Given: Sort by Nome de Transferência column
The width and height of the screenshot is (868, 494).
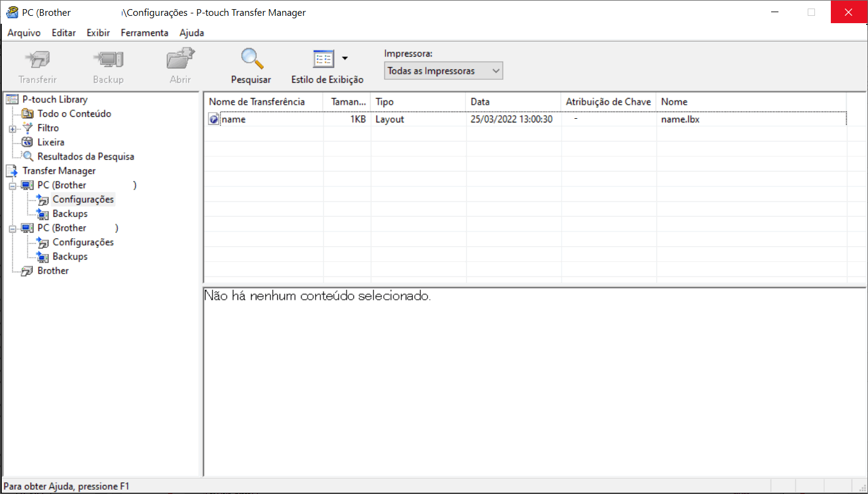Looking at the screenshot, I should [x=263, y=102].
